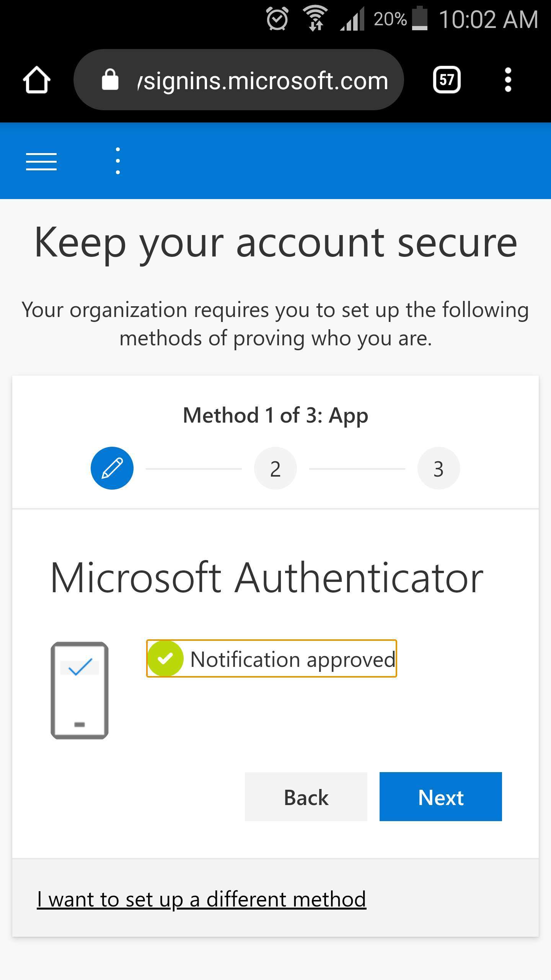The image size is (551, 980).
Task: Tap the browser home icon
Action: (37, 80)
